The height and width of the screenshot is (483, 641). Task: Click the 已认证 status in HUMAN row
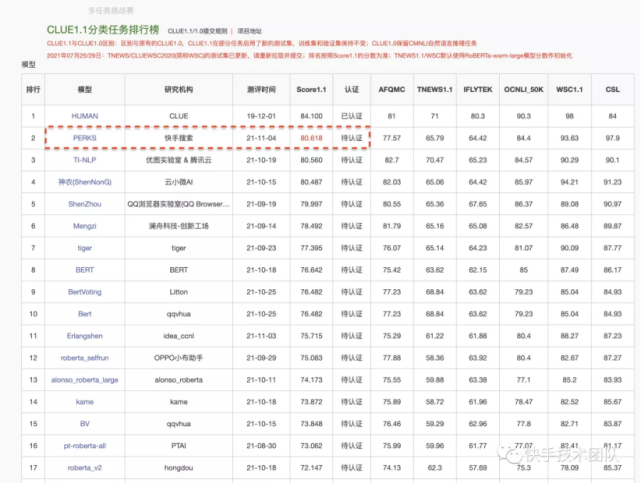352,116
